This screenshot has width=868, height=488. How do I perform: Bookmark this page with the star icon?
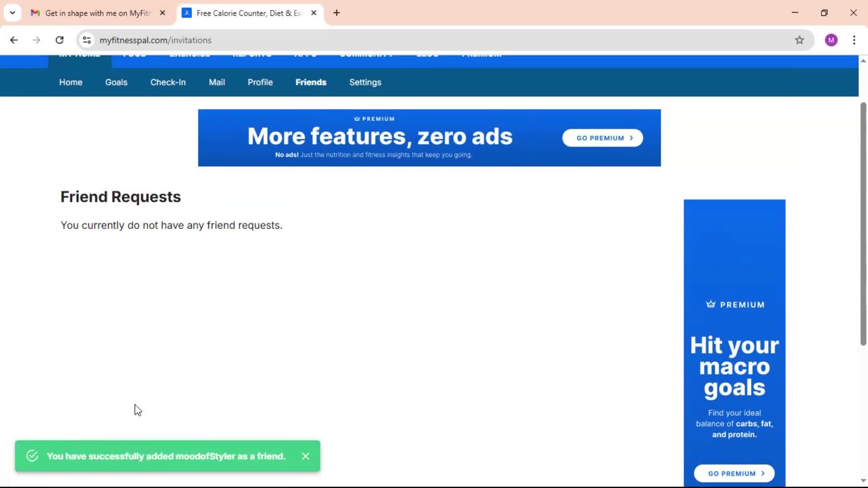click(x=799, y=40)
